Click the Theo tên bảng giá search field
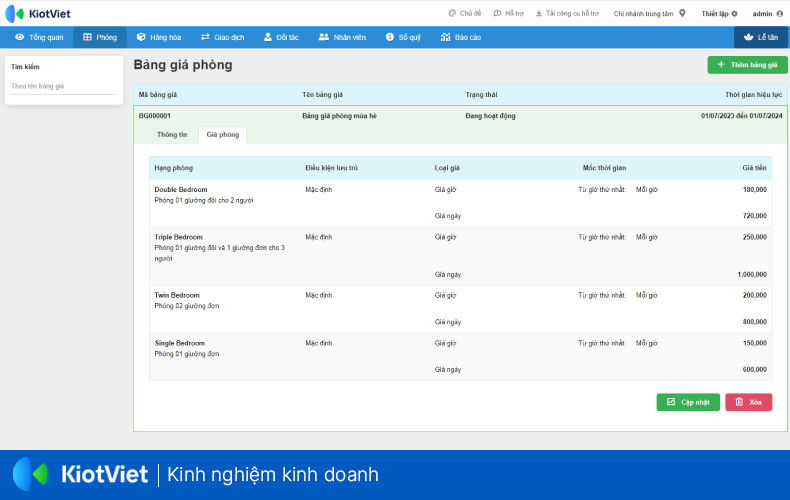 pyautogui.click(x=64, y=86)
